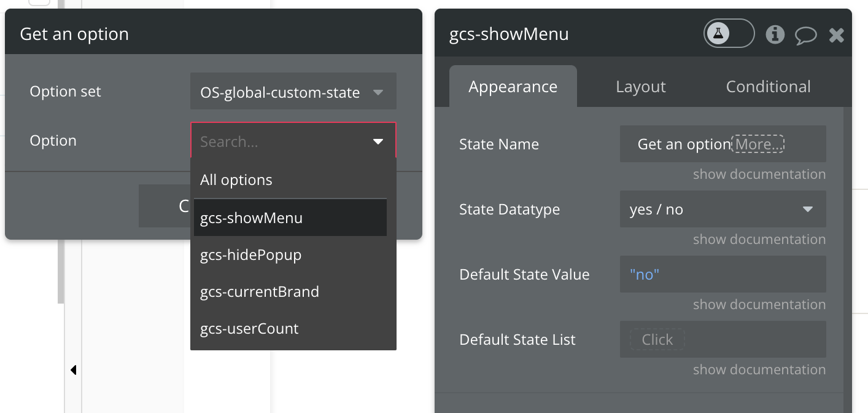Open the Conditional tab

[x=768, y=87]
